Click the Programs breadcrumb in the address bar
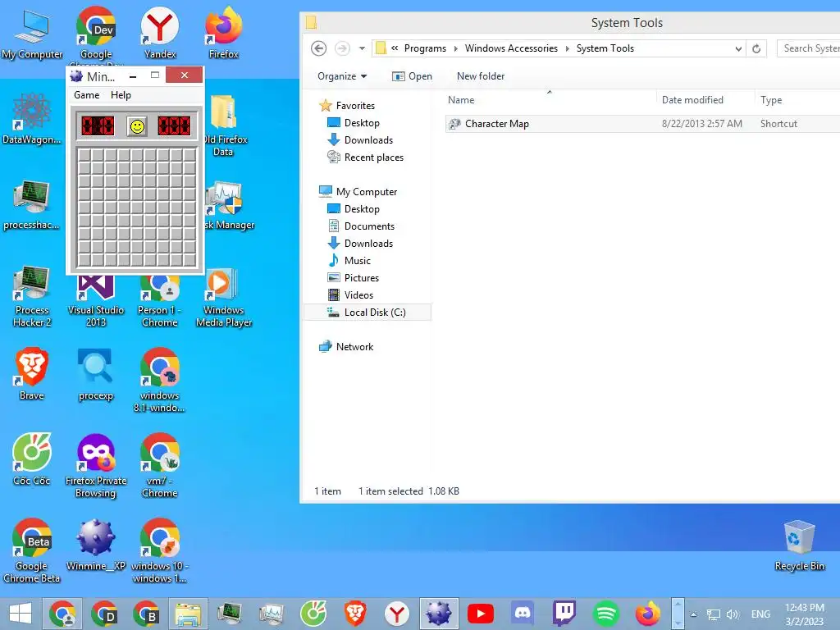840x630 pixels. tap(425, 48)
